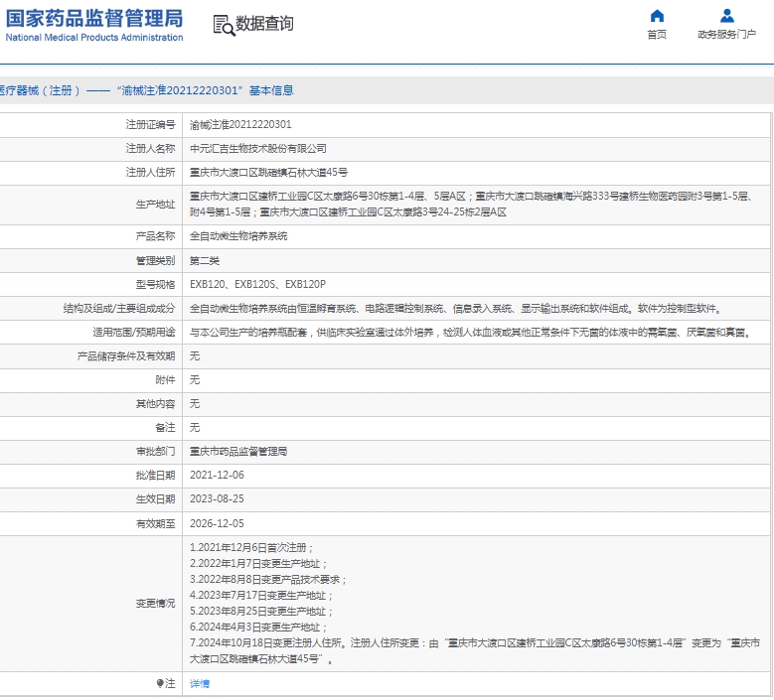
Task: Click the 政务服务门户 text link
Action: [x=726, y=34]
